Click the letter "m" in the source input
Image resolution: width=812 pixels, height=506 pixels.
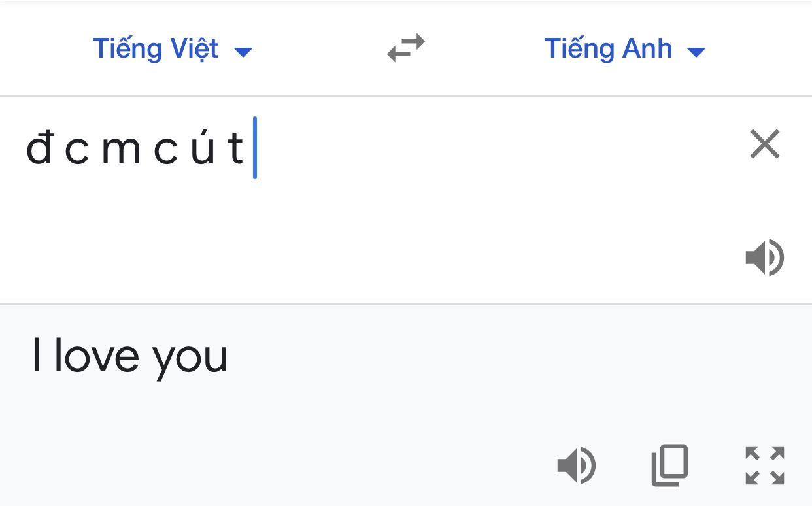coord(120,152)
